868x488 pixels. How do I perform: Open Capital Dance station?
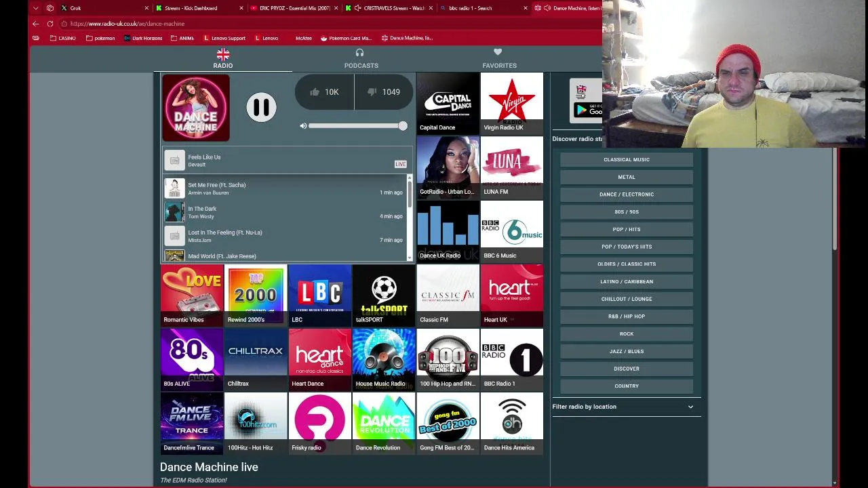(x=448, y=103)
